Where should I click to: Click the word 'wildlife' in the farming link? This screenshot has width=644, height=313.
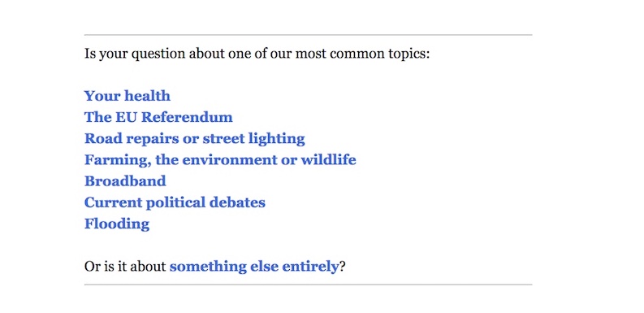point(328,159)
